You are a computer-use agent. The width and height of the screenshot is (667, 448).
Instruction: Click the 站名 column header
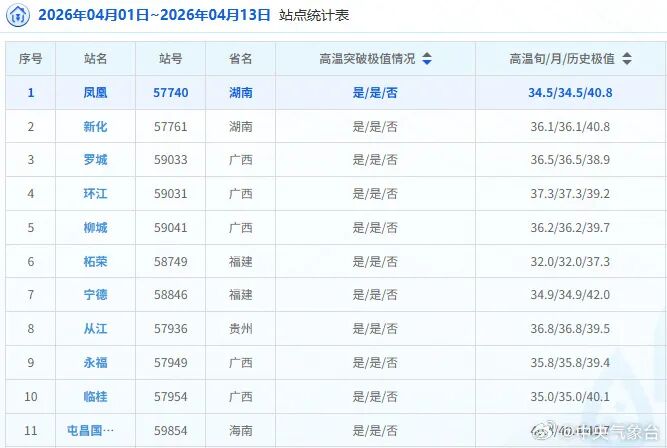[96, 60]
